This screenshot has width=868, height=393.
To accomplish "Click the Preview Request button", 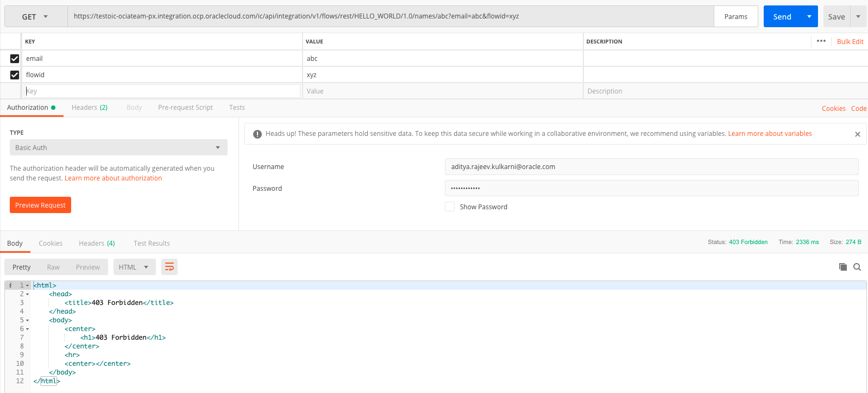I will (x=40, y=205).
